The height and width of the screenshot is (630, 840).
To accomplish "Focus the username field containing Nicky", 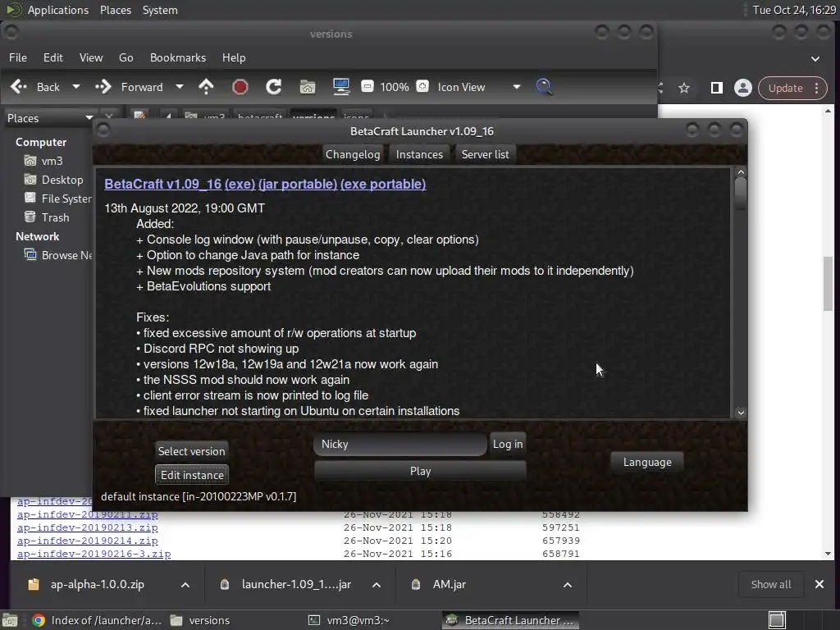I will pyautogui.click(x=400, y=444).
